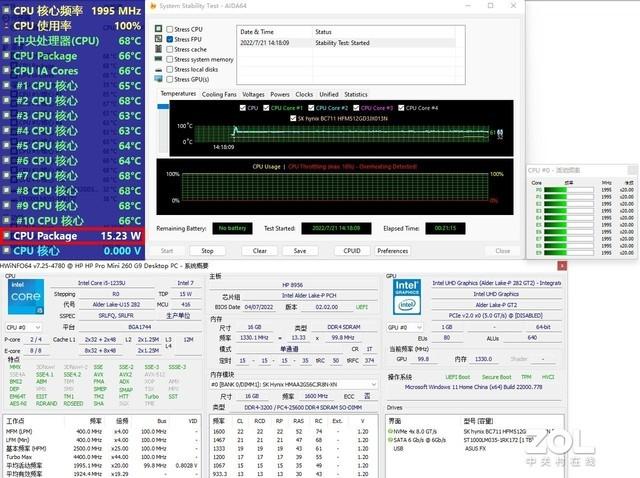Toggle the CPU Core #4 graph checkbox

click(x=401, y=108)
